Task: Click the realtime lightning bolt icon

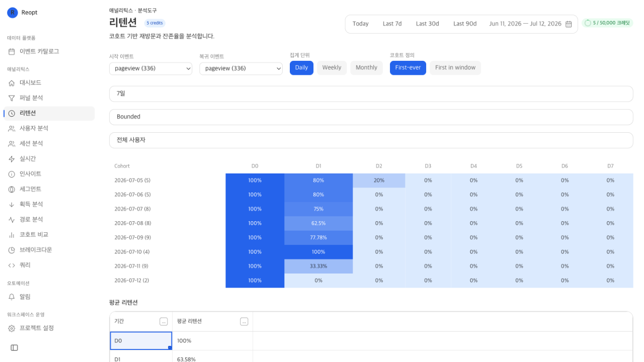Action: point(12,159)
